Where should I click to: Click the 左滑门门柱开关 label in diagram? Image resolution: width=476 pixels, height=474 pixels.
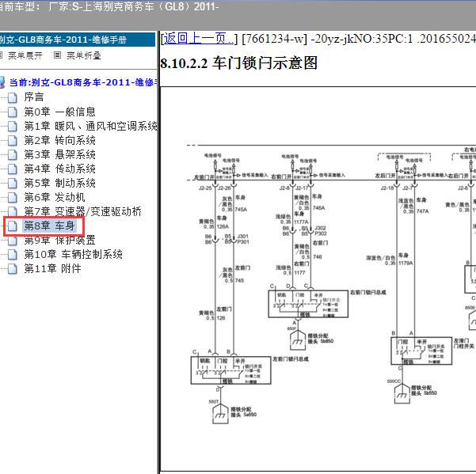coord(463,343)
